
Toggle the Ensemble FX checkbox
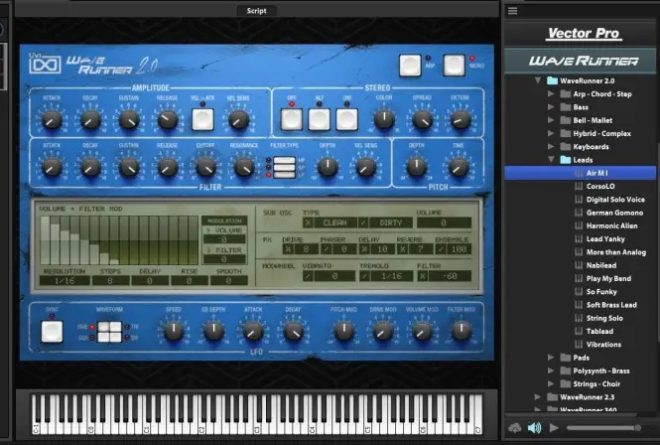(x=440, y=249)
